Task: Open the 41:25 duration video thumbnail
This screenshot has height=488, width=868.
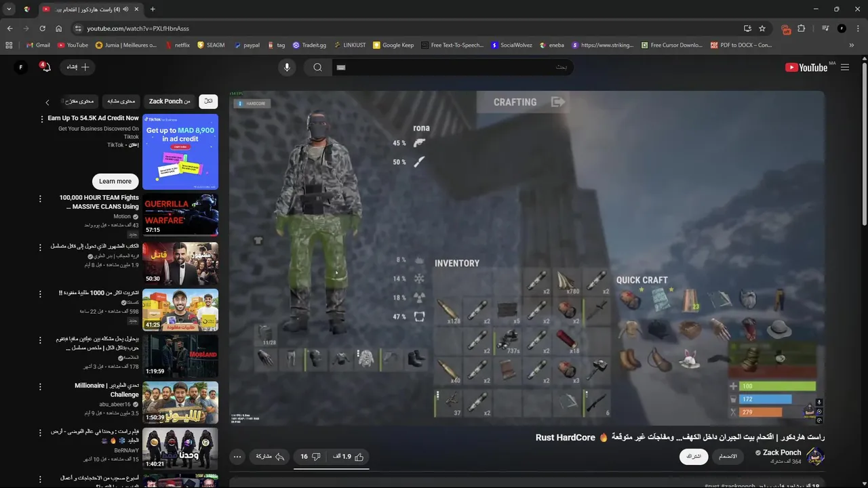Action: tap(180, 310)
